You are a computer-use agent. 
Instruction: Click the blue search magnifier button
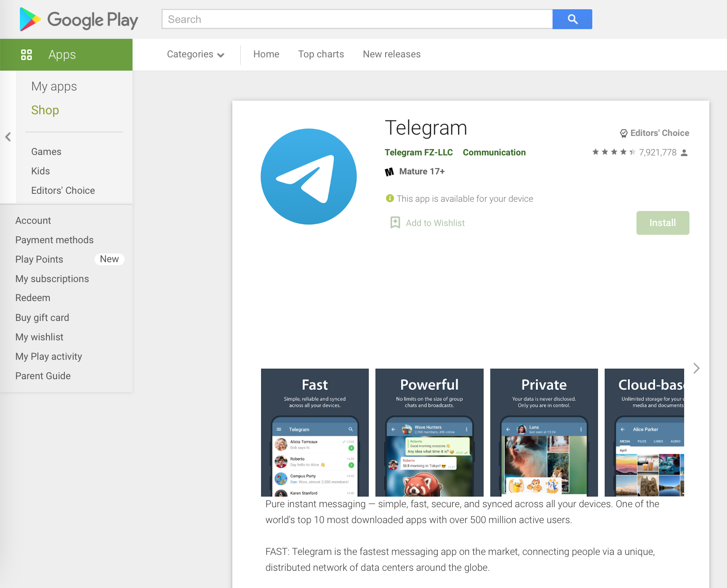coord(572,19)
